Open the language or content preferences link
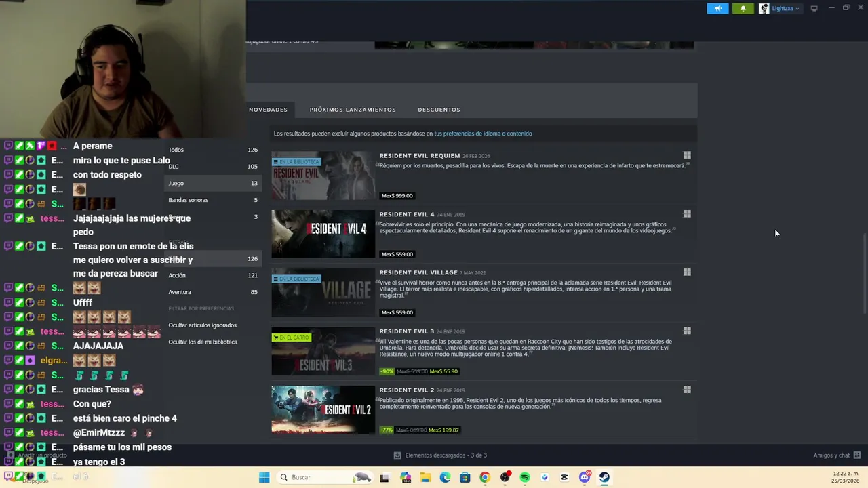Image resolution: width=868 pixels, height=488 pixels. (x=483, y=134)
